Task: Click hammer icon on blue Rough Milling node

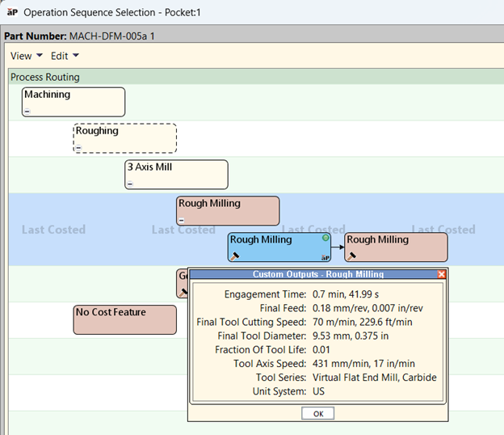Action: click(x=235, y=256)
